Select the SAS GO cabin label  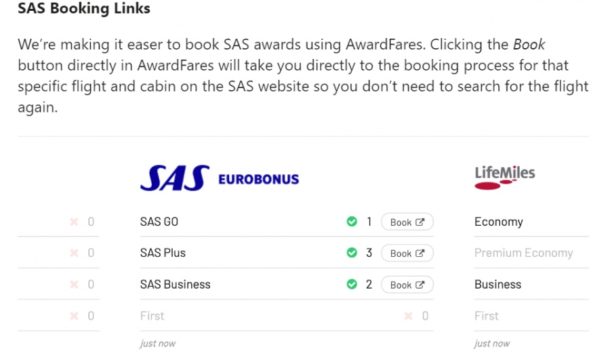coord(159,222)
